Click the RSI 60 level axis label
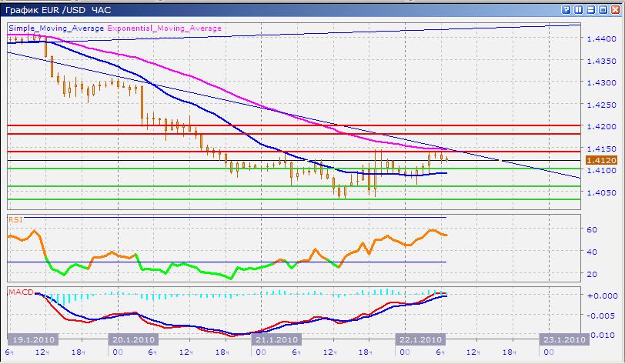This screenshot has width=625, height=364. [592, 229]
